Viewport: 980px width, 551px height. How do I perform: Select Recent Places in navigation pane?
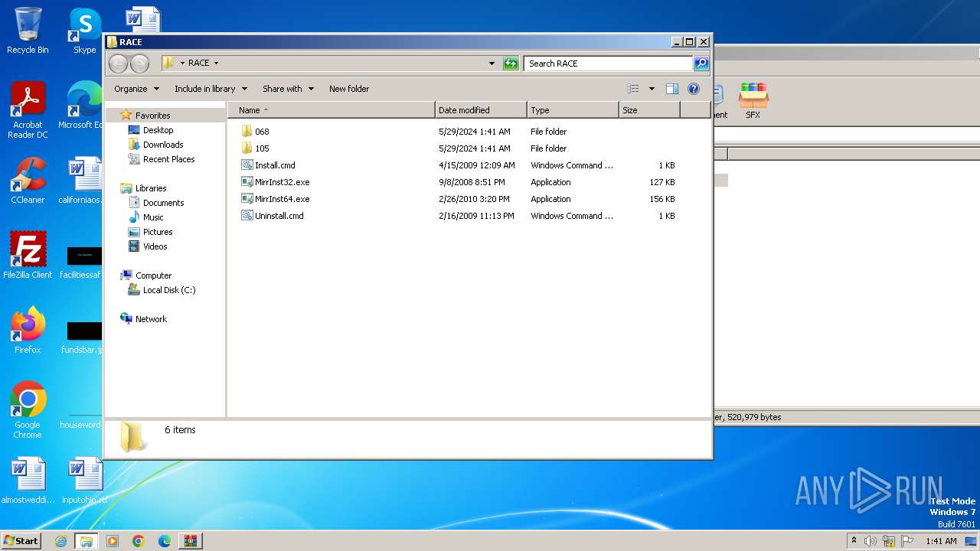(168, 159)
